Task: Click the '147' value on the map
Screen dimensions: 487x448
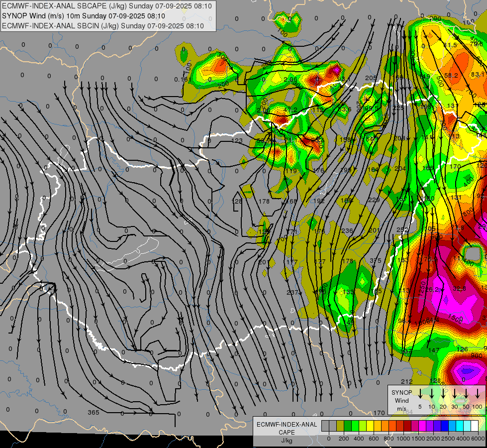Action: pyautogui.click(x=434, y=350)
